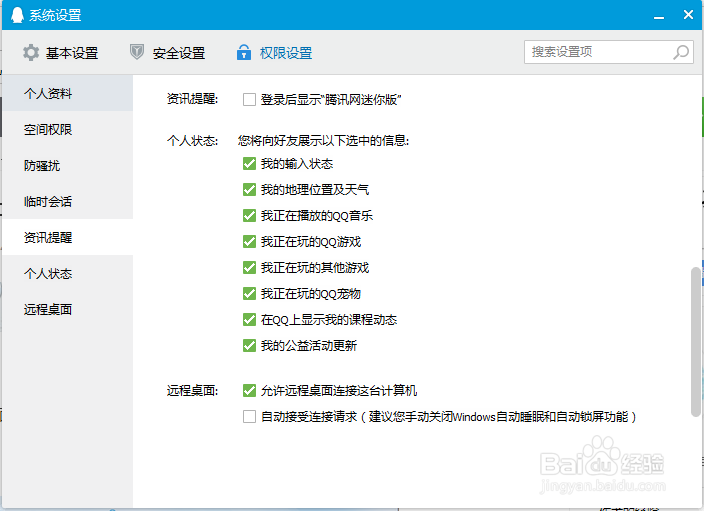Click the lock icon for 权限设置
This screenshot has width=704, height=511.
pyautogui.click(x=244, y=52)
